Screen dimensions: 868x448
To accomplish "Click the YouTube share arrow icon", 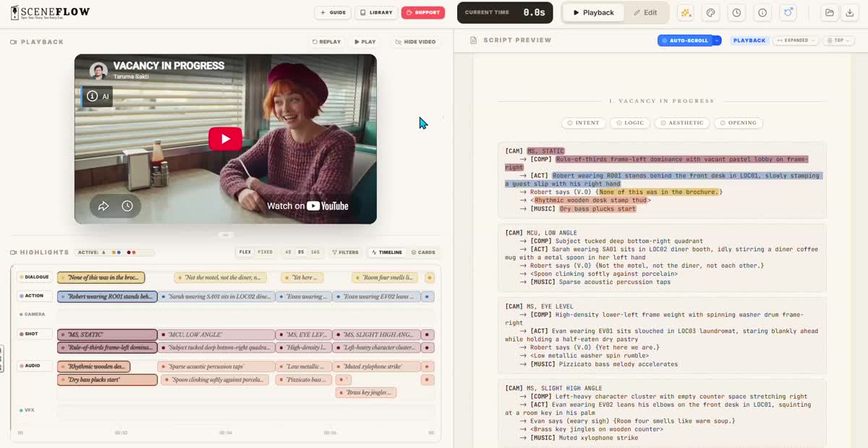I will click(x=103, y=206).
